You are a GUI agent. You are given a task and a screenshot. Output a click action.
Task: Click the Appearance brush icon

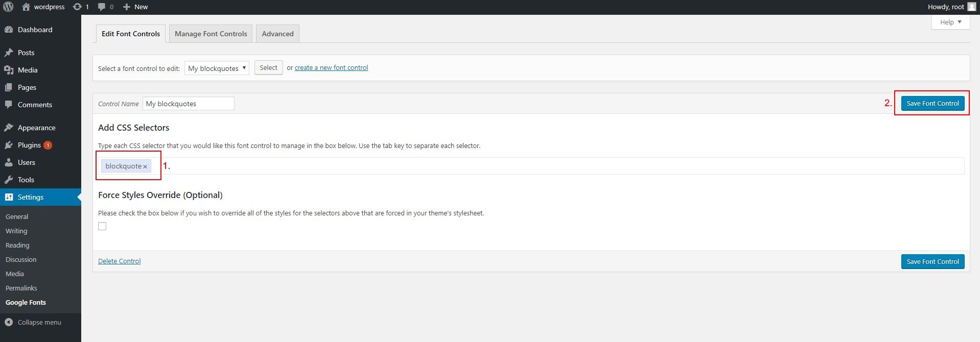(9, 128)
